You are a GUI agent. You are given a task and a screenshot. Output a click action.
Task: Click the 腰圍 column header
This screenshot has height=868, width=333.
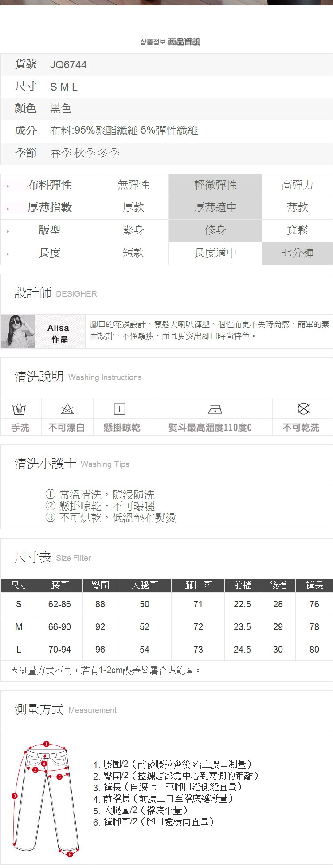[60, 585]
